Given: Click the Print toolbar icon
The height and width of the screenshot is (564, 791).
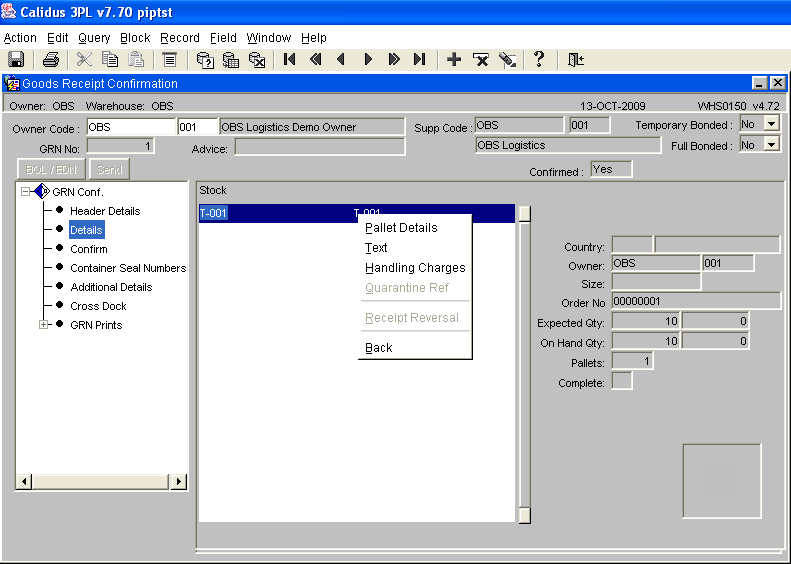Looking at the screenshot, I should coord(50,60).
